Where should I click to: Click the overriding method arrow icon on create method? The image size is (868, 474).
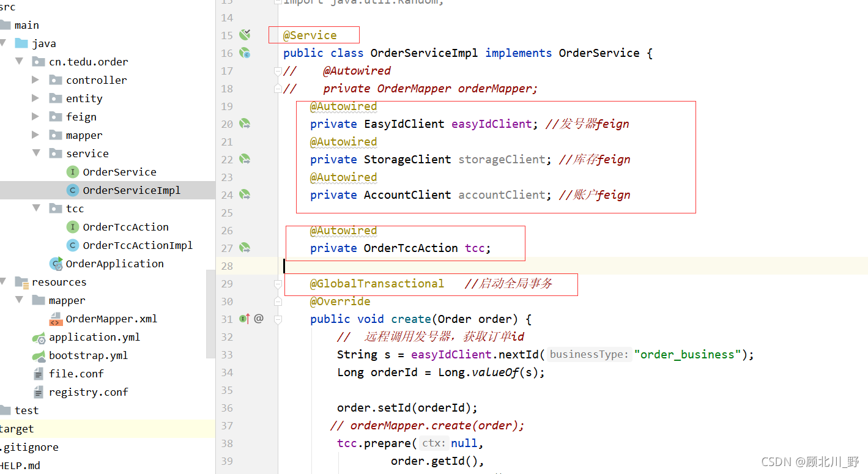243,319
